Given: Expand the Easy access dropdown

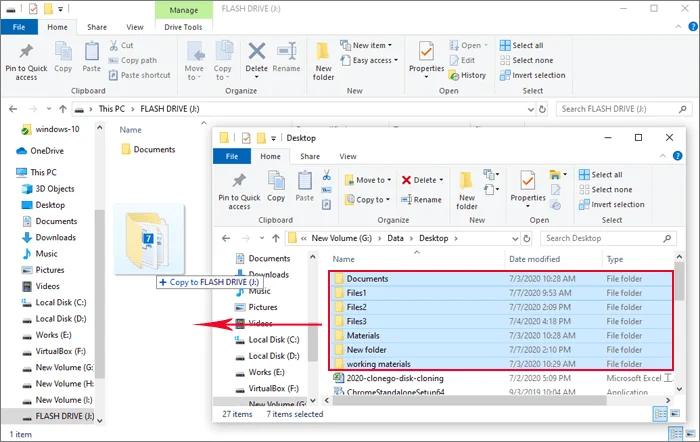Looking at the screenshot, I should click(x=376, y=60).
